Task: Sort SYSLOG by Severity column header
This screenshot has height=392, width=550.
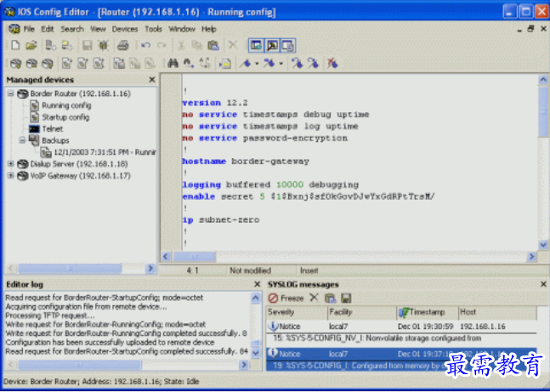Action: pos(297,312)
